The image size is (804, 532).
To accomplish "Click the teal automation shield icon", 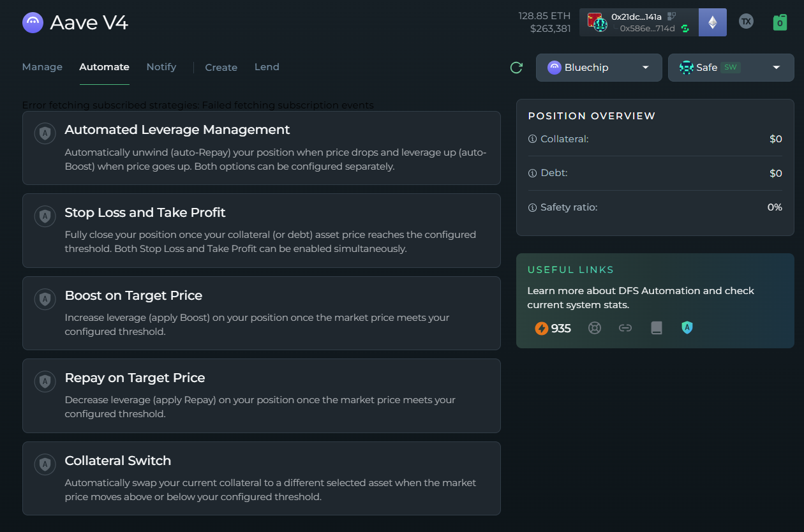I will (687, 328).
